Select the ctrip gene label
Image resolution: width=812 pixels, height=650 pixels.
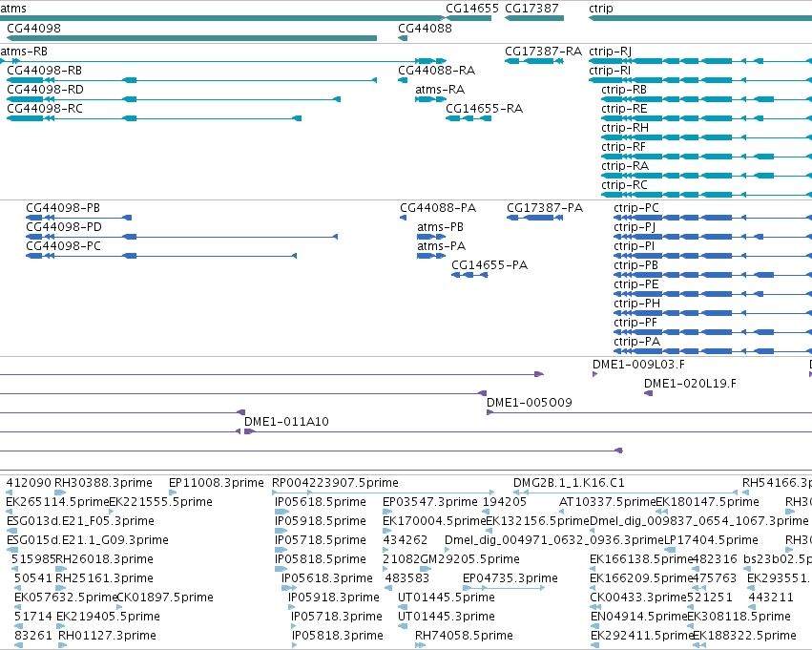[x=601, y=9]
